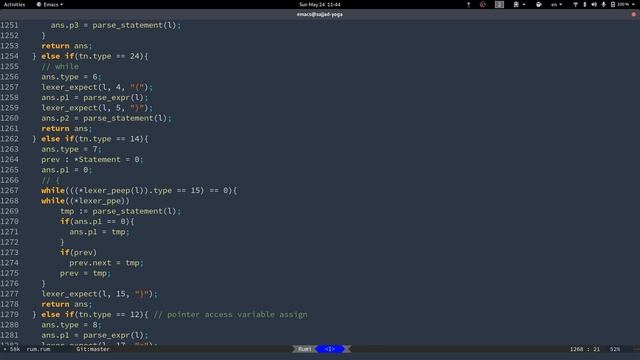The width and height of the screenshot is (640, 360).
Task: Open the Activities overview
Action: [14, 4]
